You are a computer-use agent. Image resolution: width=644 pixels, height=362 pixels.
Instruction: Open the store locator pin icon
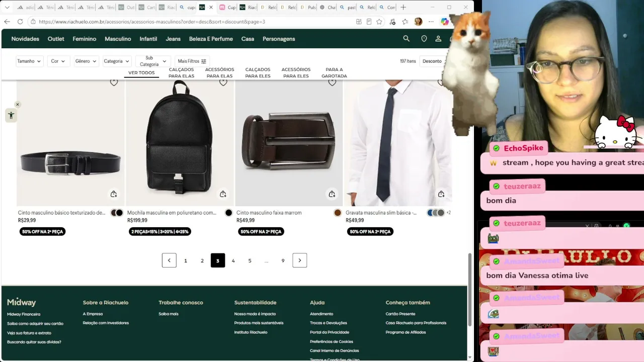[x=424, y=39]
